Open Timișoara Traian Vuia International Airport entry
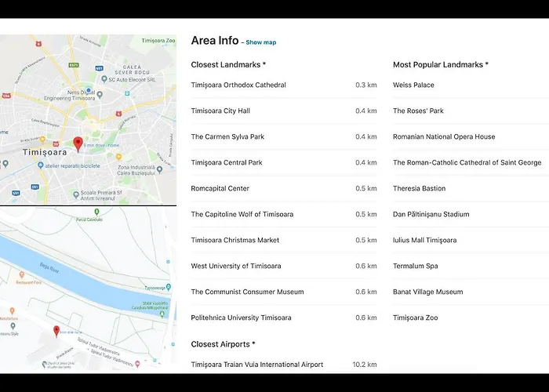 click(x=257, y=365)
